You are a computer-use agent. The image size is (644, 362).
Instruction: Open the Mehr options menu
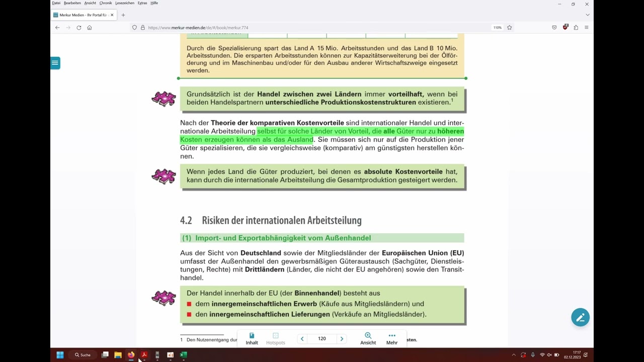pyautogui.click(x=392, y=338)
